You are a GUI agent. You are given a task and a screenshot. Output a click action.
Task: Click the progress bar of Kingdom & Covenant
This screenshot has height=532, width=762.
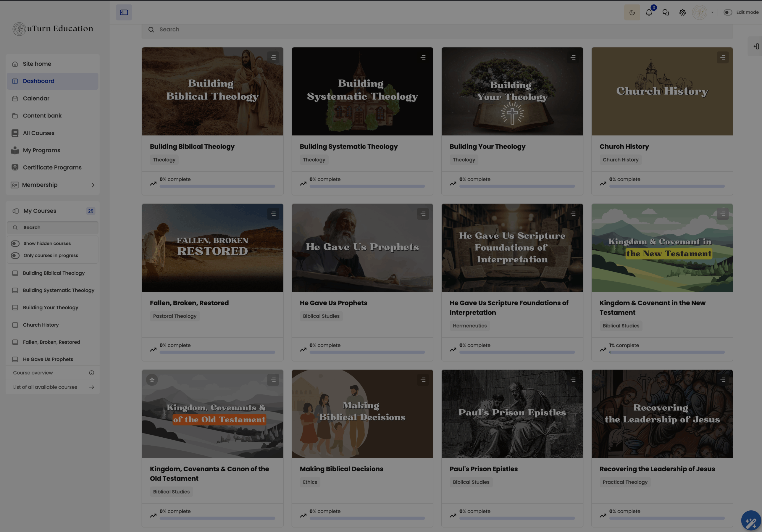click(x=667, y=352)
